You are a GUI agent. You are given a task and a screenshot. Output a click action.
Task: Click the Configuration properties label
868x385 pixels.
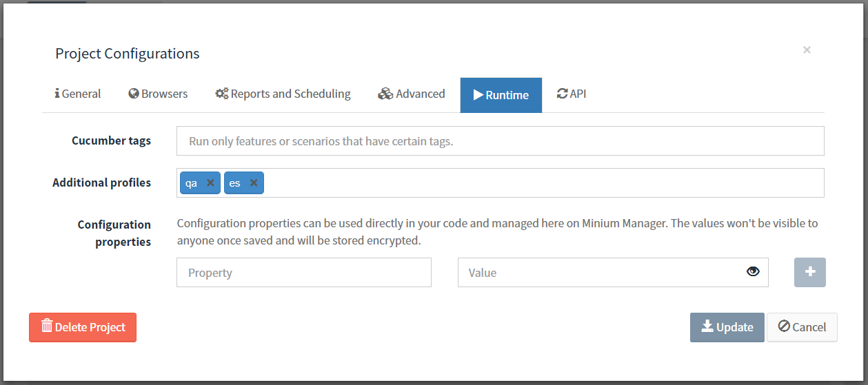(x=114, y=233)
